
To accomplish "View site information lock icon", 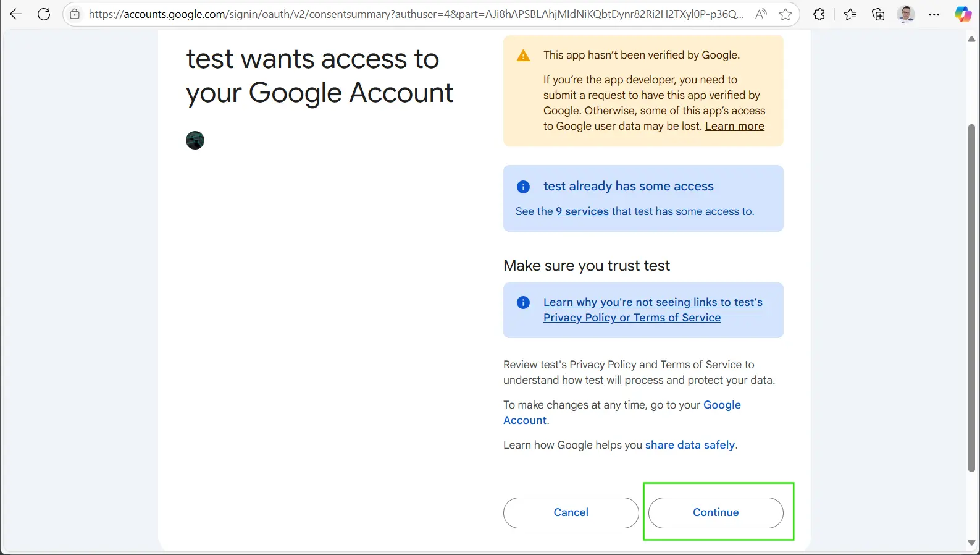I will (x=75, y=14).
